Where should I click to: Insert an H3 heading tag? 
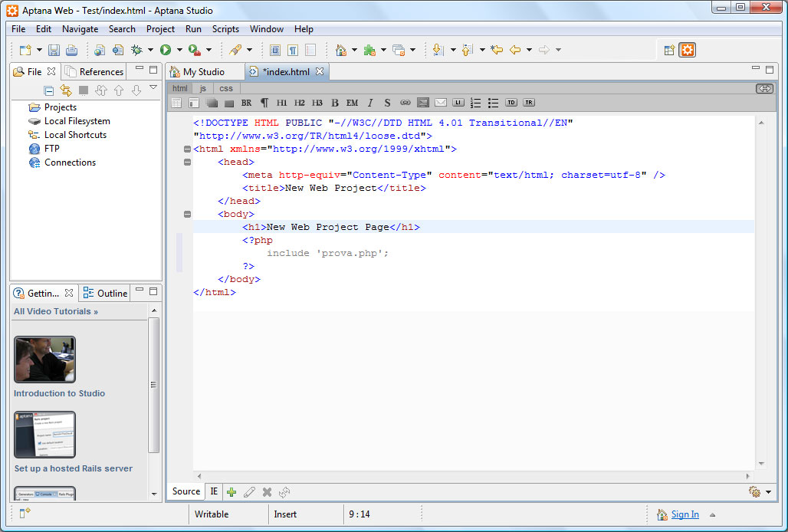coord(317,103)
